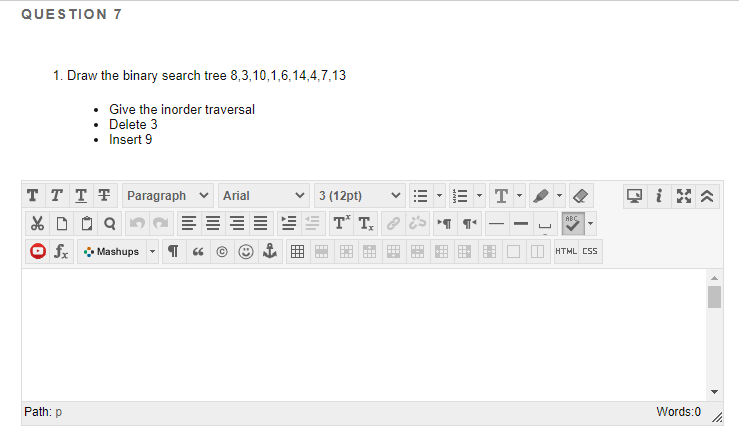Click the paste clipboard icon

point(86,223)
